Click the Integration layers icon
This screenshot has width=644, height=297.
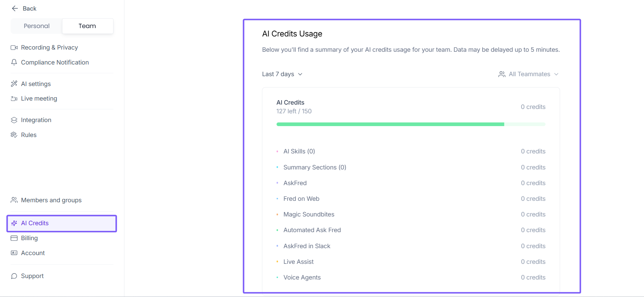(x=14, y=120)
